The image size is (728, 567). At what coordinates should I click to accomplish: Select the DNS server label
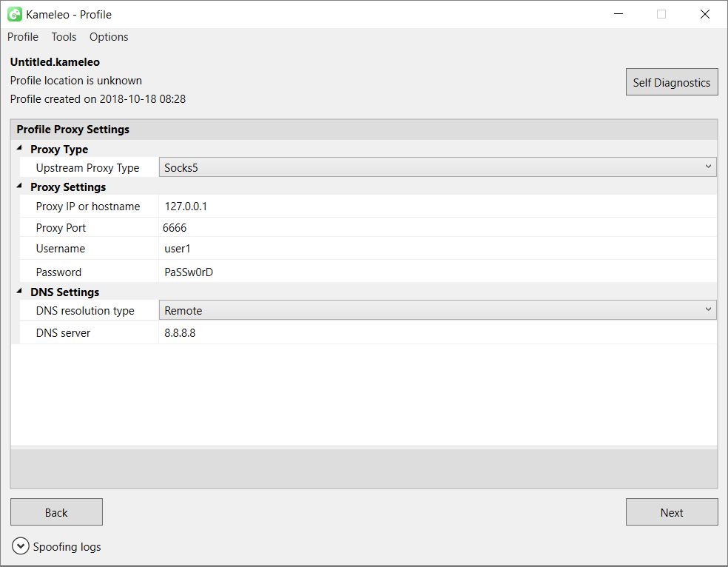coord(63,333)
